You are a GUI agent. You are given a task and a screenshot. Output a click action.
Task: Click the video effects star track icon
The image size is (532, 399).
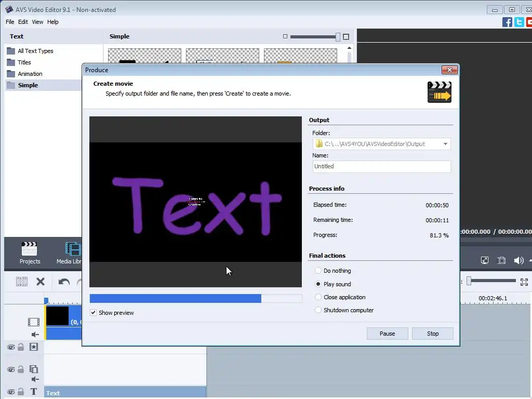click(x=34, y=347)
